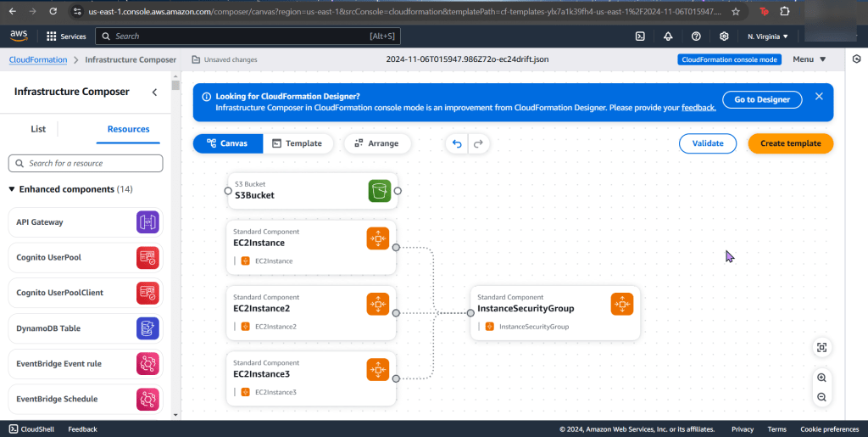Switch to the List tab
This screenshot has height=437, width=868.
[x=38, y=129]
